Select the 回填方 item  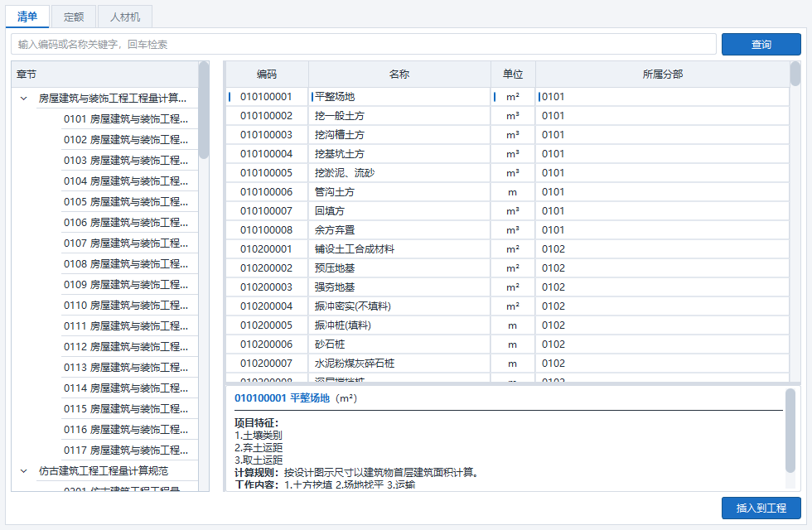tap(330, 211)
